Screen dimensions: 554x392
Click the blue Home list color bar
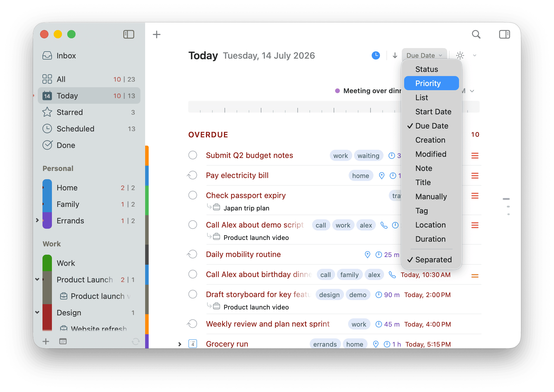tap(47, 188)
